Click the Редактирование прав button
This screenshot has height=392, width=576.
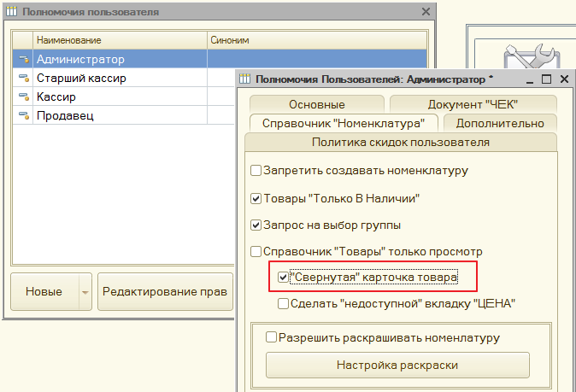pyautogui.click(x=165, y=292)
